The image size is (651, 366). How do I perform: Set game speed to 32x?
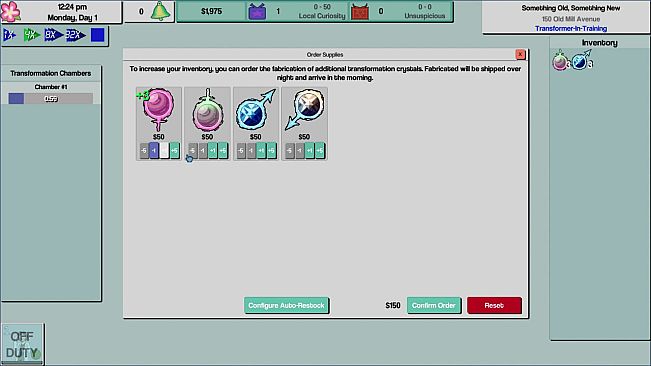point(76,35)
